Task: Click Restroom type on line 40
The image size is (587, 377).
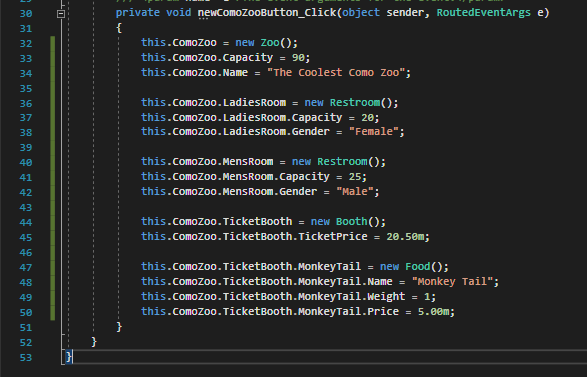Action: pos(342,162)
